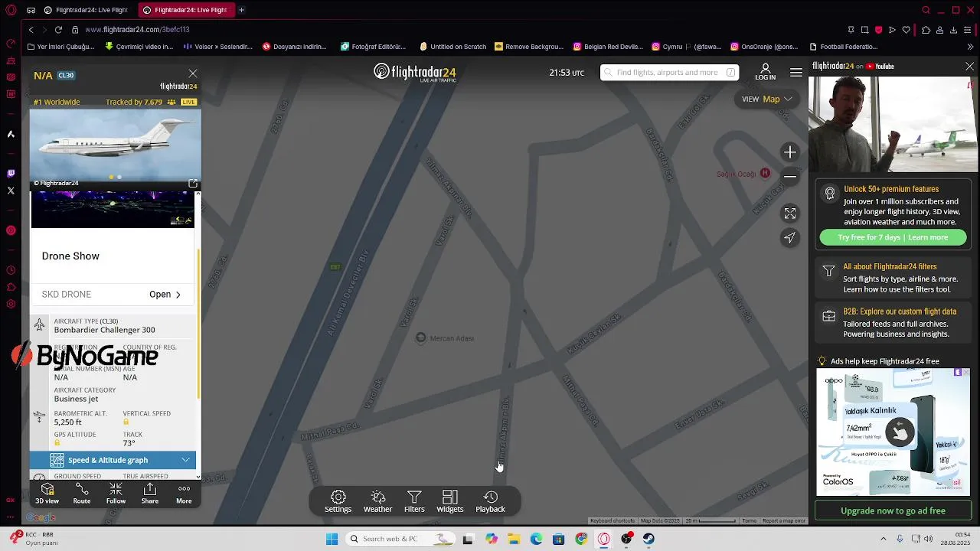Select the Mercan Adası map marker
Screen dimensions: 980x551
pyautogui.click(x=420, y=338)
